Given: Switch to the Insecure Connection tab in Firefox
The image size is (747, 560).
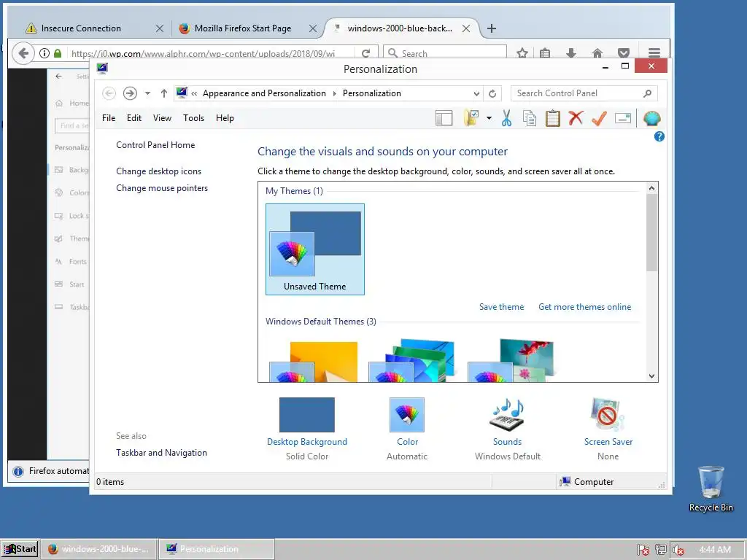Looking at the screenshot, I should point(81,28).
